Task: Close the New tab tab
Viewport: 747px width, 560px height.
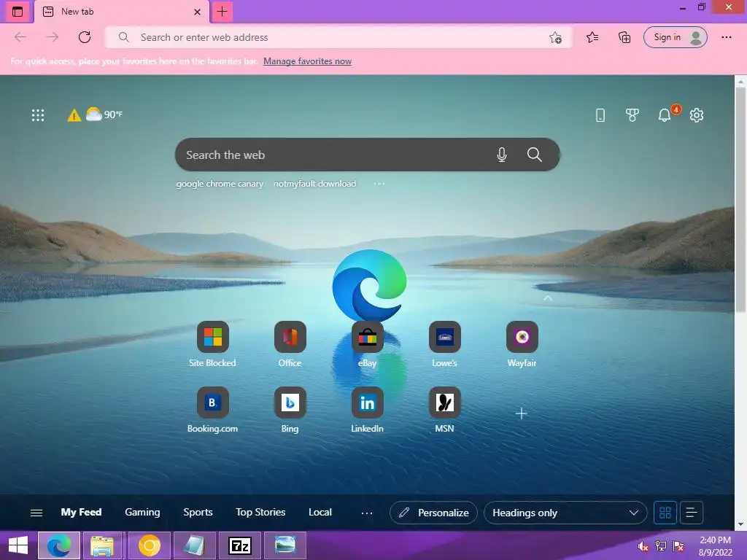Action: pos(197,12)
